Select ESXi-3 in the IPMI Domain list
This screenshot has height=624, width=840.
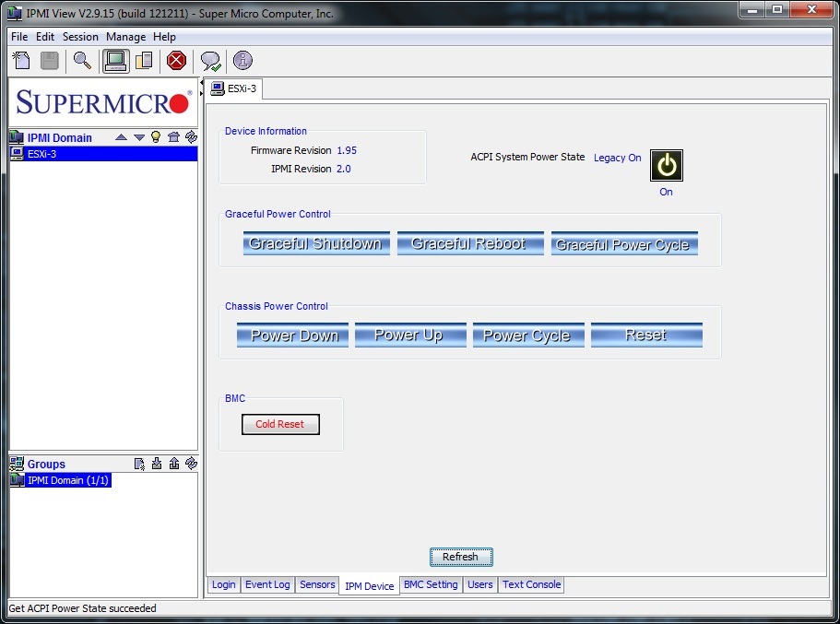103,154
